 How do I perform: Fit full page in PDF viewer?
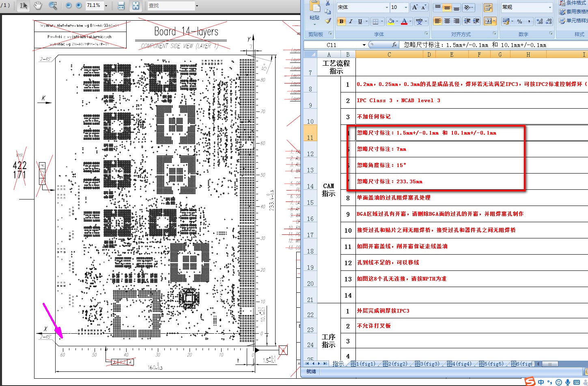136,6
